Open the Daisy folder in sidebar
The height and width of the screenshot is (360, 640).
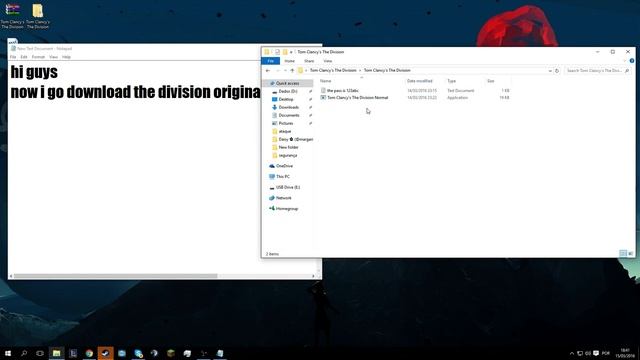292,139
